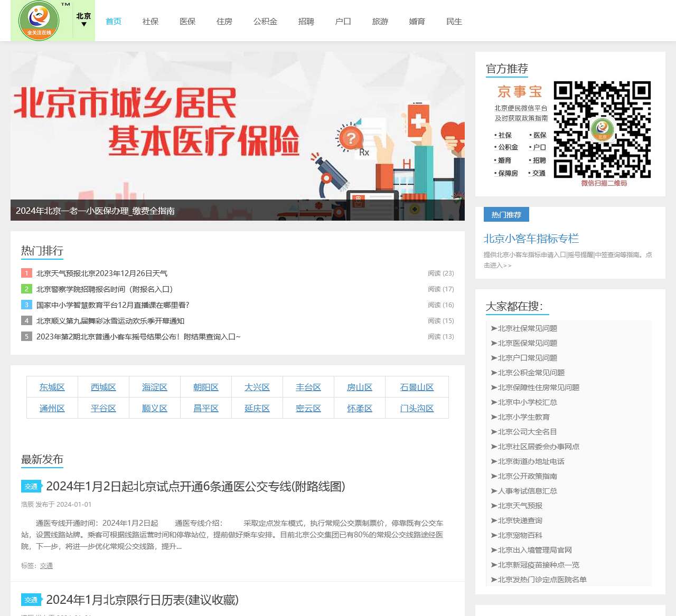
Task: Open the 海淀区 district link
Action: (154, 387)
